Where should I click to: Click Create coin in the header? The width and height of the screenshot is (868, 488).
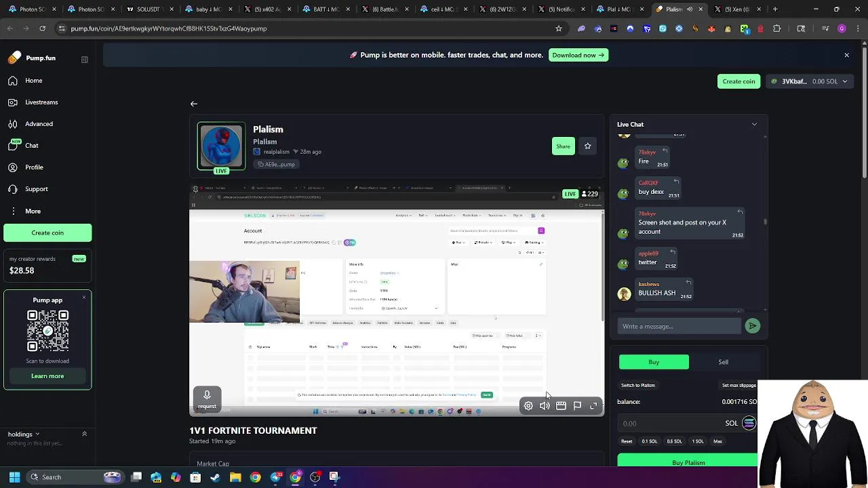click(738, 81)
